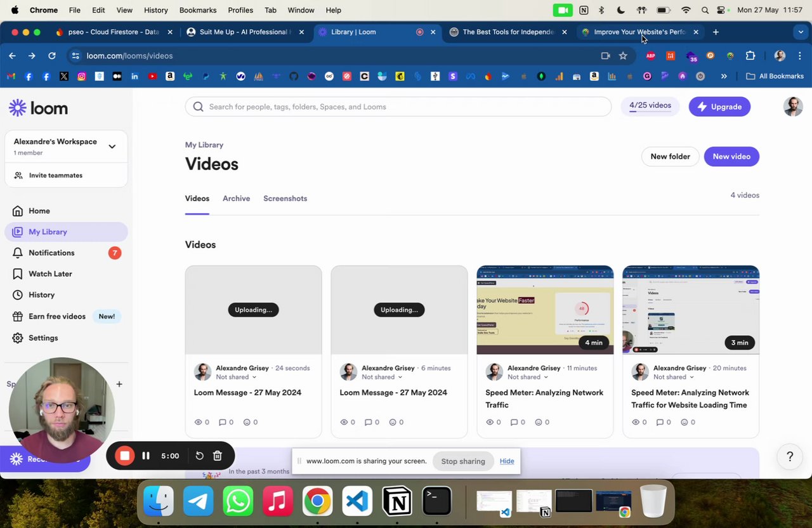Viewport: 812px width, 528px height.
Task: Open the Instagram bookmark
Action: (x=82, y=76)
